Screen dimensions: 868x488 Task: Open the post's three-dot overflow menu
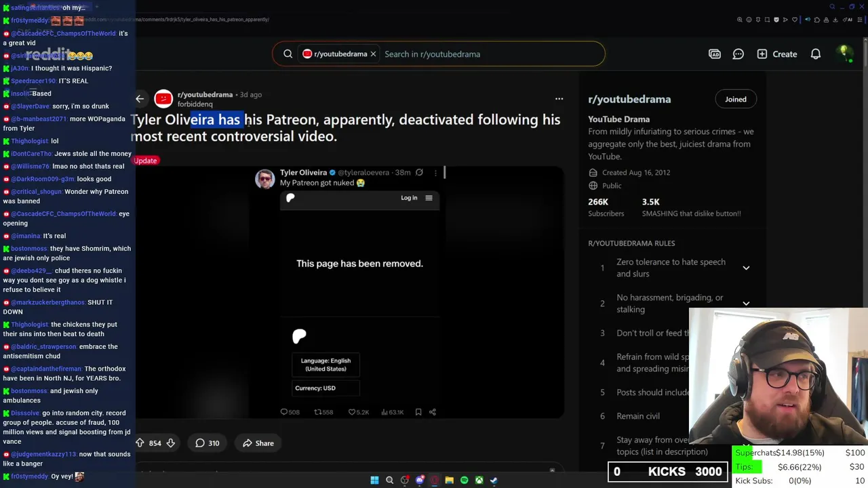[x=559, y=99]
